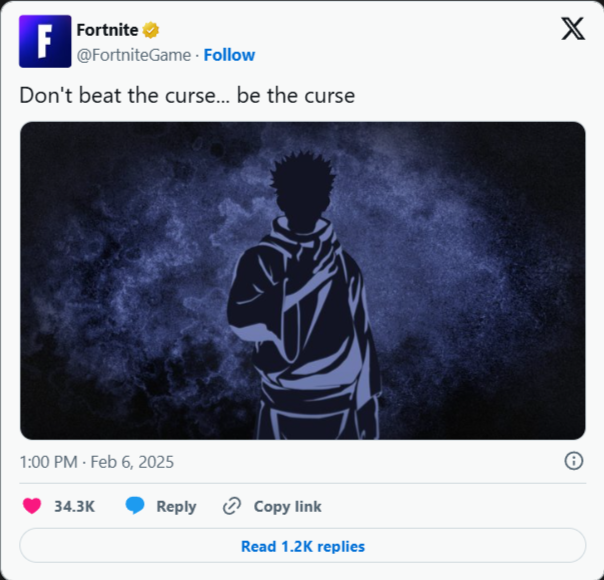Click the tweet text about the curse
The height and width of the screenshot is (580, 604).
tap(187, 96)
